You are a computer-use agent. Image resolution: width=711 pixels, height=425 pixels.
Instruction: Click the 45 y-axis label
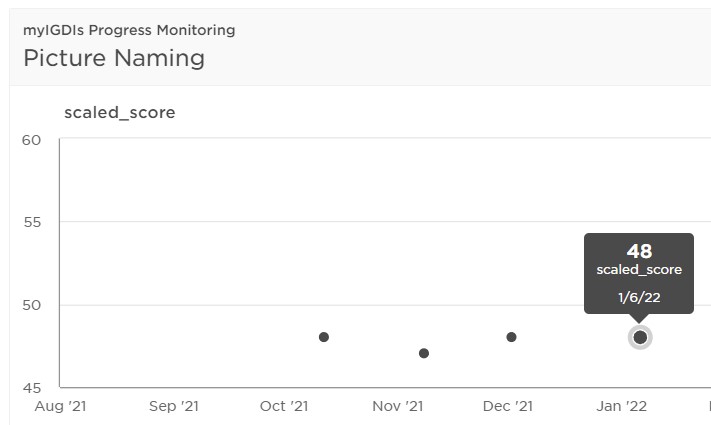coord(32,388)
